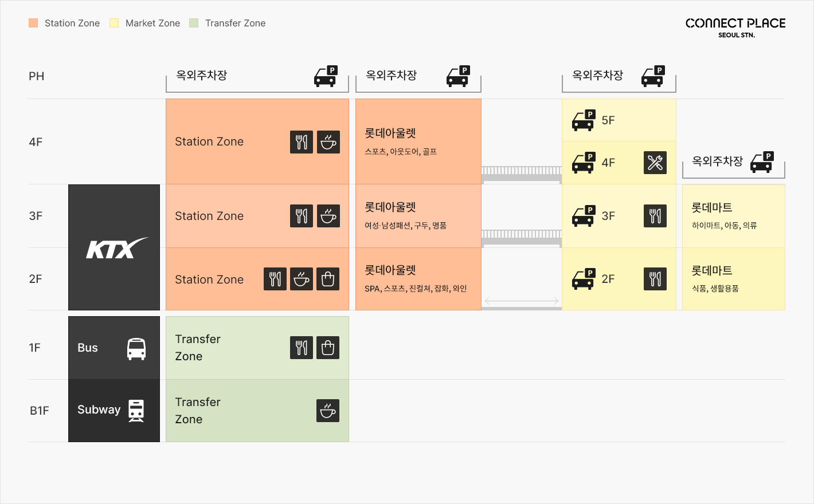Viewport: 814px width, 504px height.
Task: Click the parking icon above 롯데아울렛 column
Action: (458, 76)
